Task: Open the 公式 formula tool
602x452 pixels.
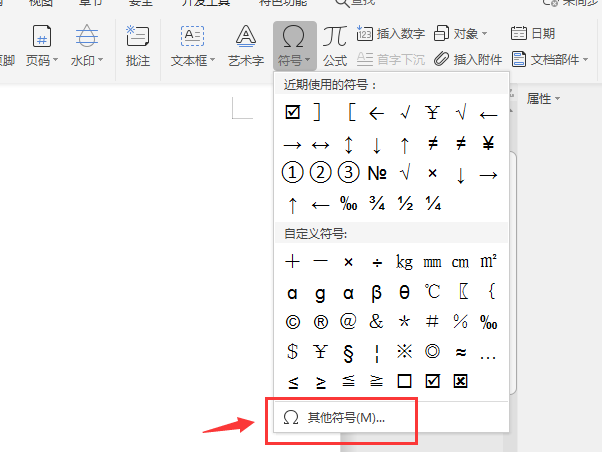Action: click(x=335, y=46)
